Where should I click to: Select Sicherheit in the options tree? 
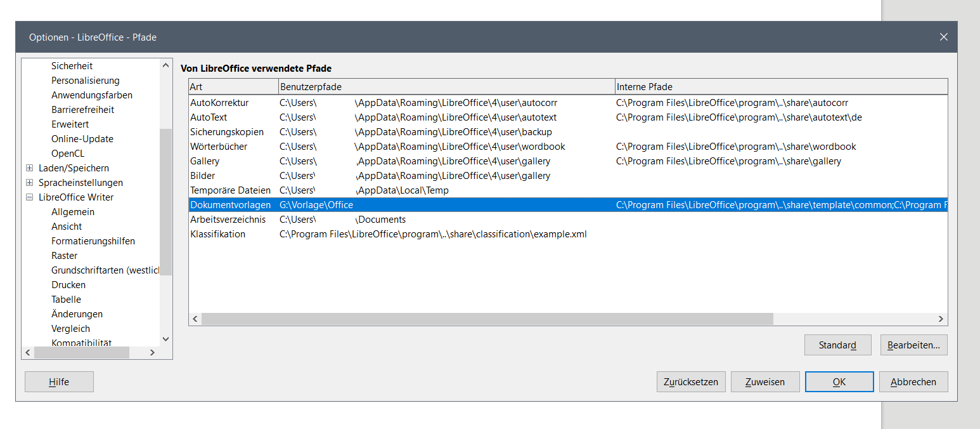pyautogui.click(x=72, y=66)
